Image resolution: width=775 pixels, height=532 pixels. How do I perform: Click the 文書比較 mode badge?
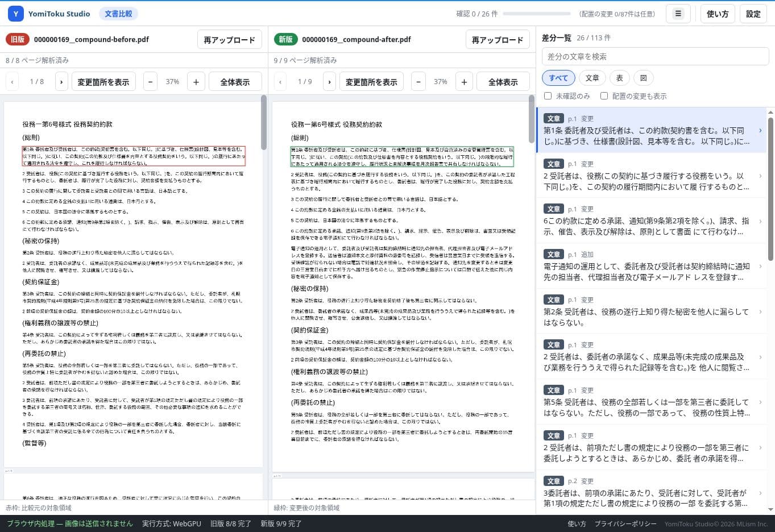pyautogui.click(x=118, y=14)
